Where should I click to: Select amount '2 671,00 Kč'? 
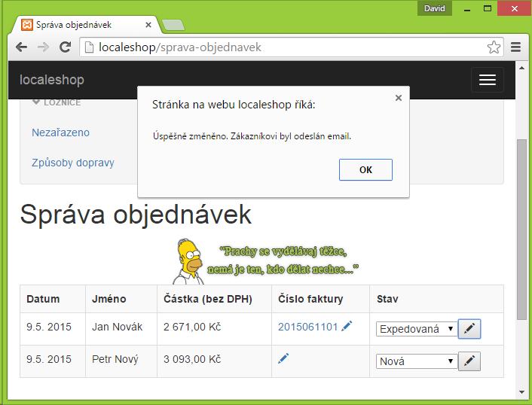tap(192, 327)
